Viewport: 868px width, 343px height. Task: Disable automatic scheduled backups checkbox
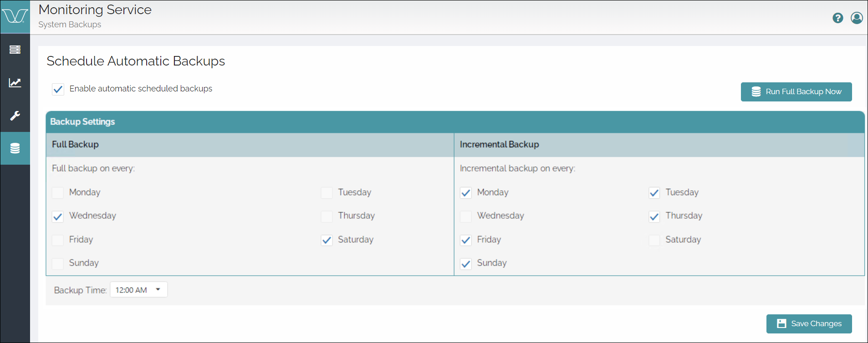pos(58,89)
